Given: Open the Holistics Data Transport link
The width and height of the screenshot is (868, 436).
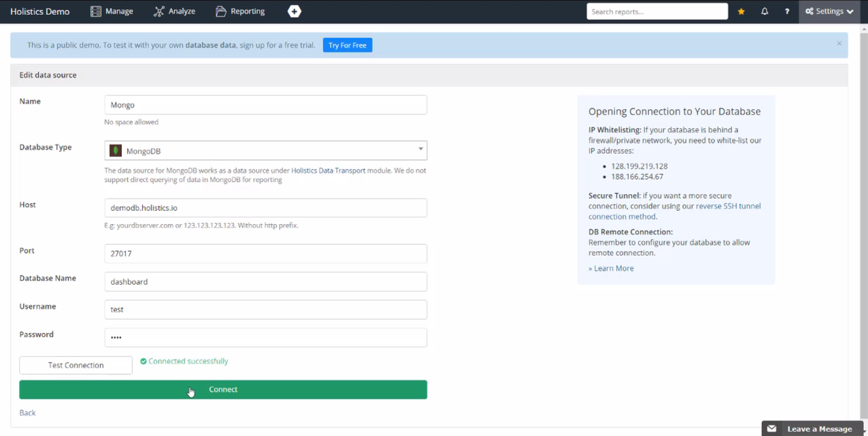Looking at the screenshot, I should coord(328,170).
